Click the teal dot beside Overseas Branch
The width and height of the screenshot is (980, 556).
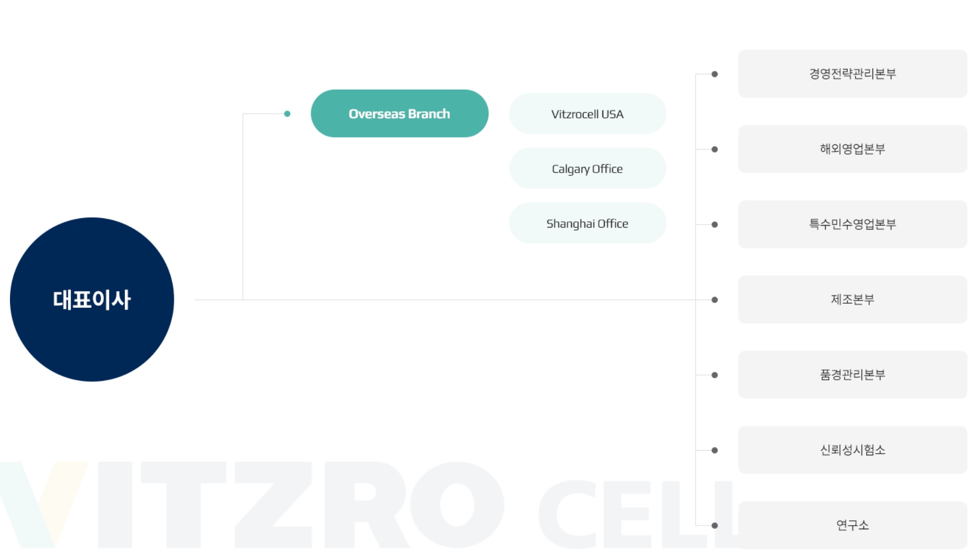(x=287, y=114)
